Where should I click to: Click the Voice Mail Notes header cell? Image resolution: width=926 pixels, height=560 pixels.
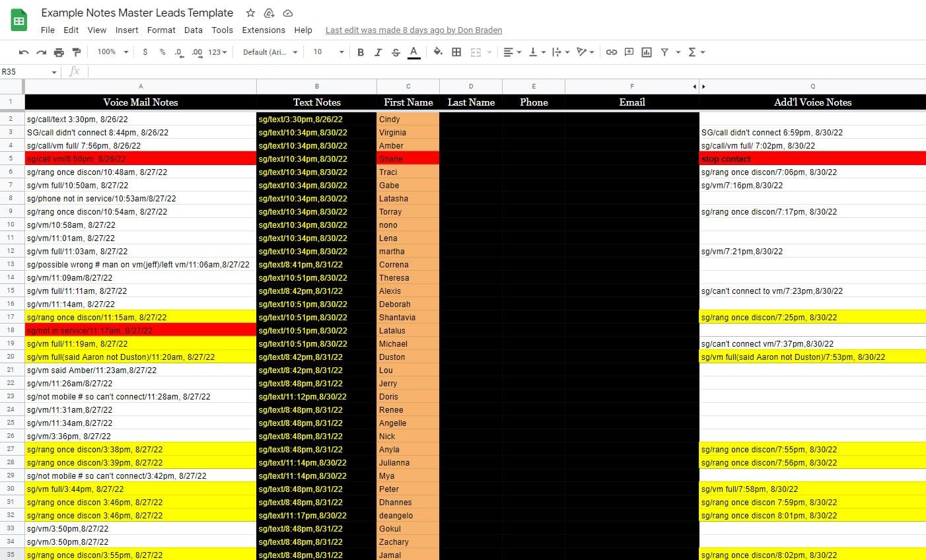pyautogui.click(x=141, y=102)
